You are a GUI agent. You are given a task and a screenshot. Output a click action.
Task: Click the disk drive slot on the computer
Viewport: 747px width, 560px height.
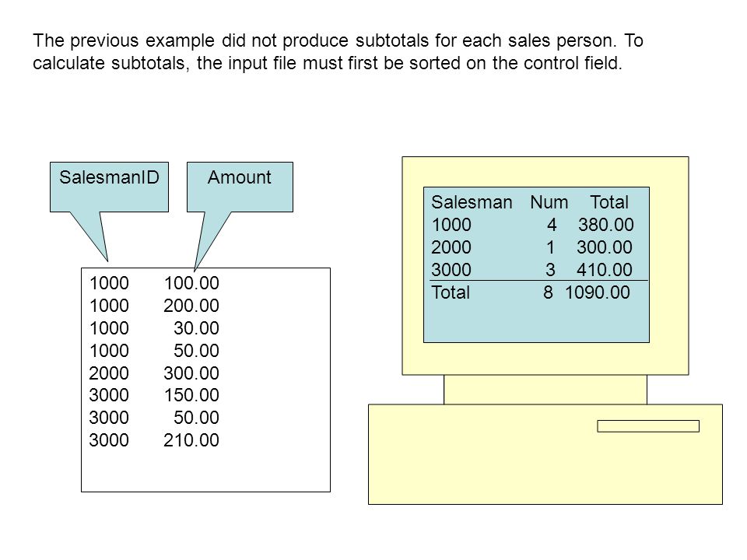[x=648, y=425]
